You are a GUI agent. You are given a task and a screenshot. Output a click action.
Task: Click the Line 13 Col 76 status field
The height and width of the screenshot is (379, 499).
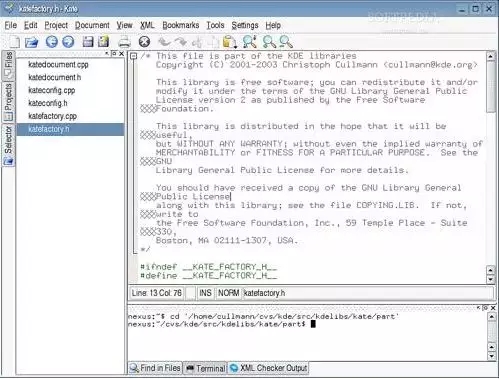(156, 293)
